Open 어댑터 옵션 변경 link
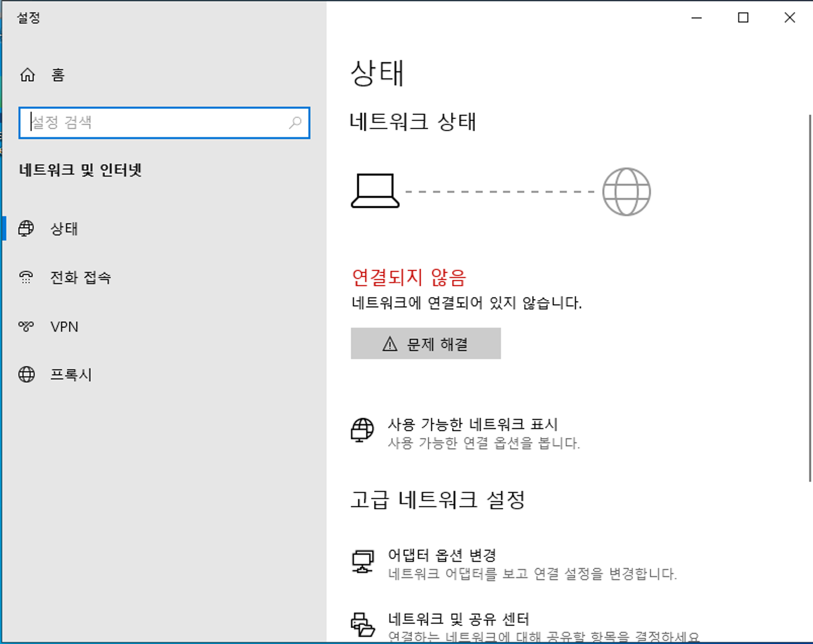Screen dimensions: 813x644 coord(442,555)
